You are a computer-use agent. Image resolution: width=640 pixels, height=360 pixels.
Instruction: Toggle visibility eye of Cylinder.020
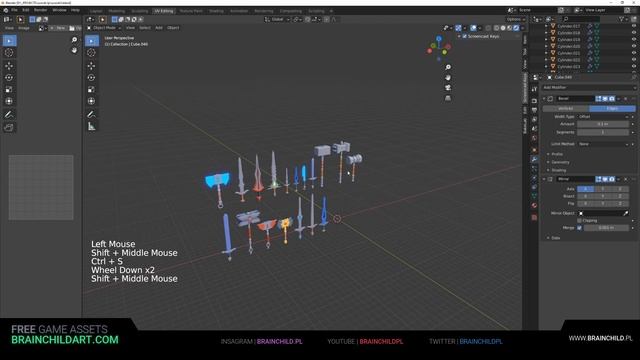[x=634, y=46]
